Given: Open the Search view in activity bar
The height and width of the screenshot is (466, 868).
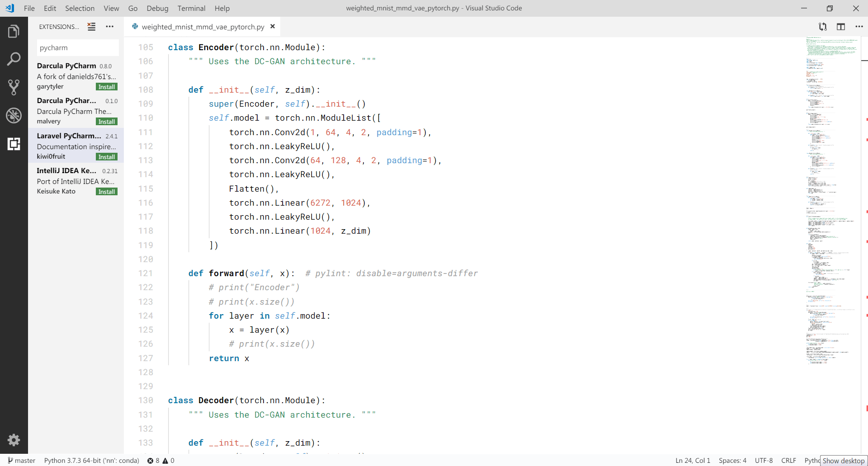Looking at the screenshot, I should point(14,59).
